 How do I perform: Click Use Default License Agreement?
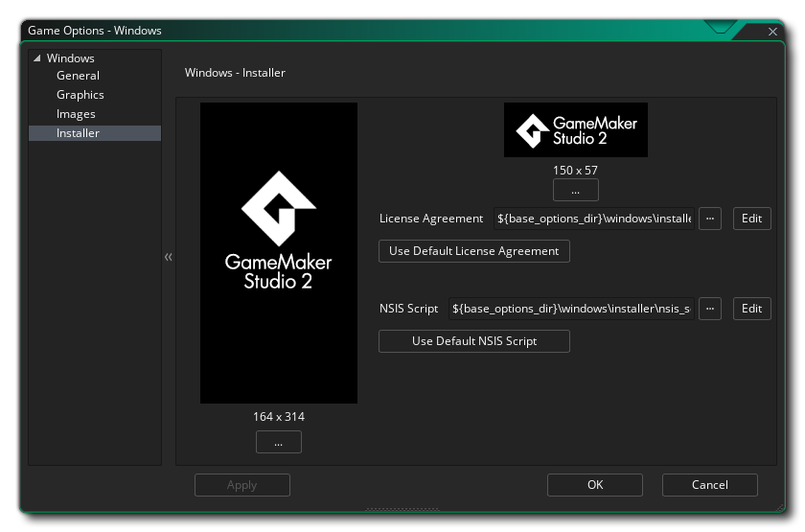point(473,251)
